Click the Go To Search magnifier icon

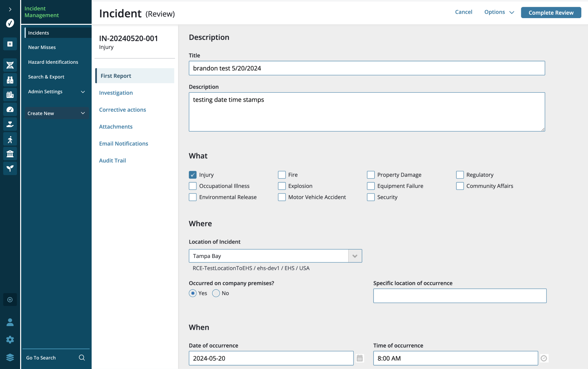click(x=82, y=358)
